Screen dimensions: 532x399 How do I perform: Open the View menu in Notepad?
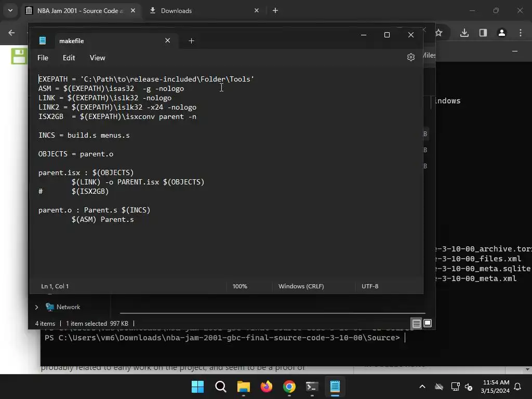click(97, 58)
